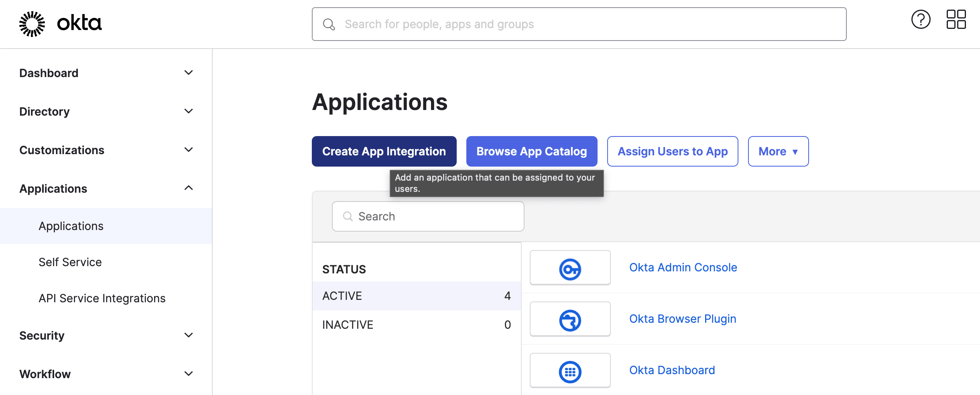This screenshot has width=980, height=395.
Task: Click the Okta Browser Plugin app icon
Action: click(x=570, y=320)
